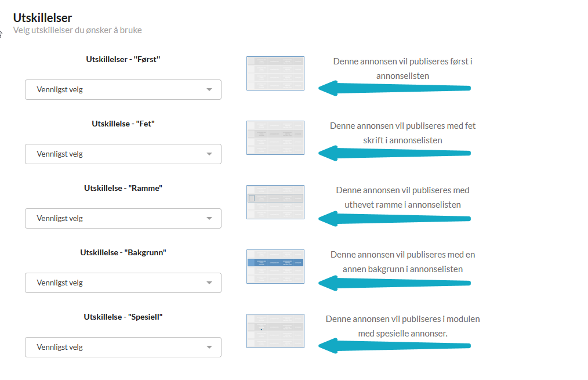
Task: Click the "Først" preview thumbnail
Action: [x=275, y=73]
